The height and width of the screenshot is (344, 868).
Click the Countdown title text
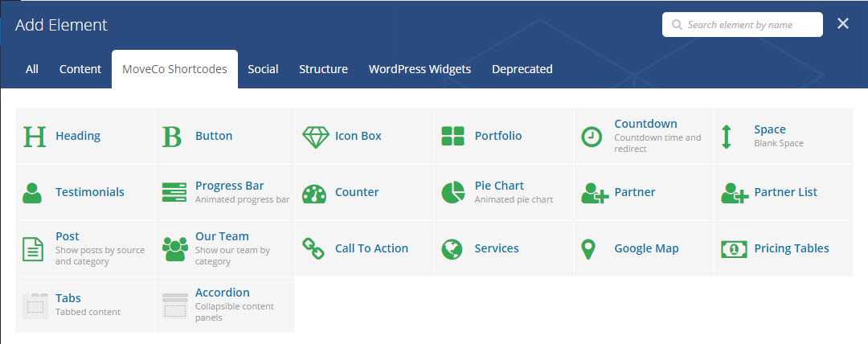coord(645,124)
